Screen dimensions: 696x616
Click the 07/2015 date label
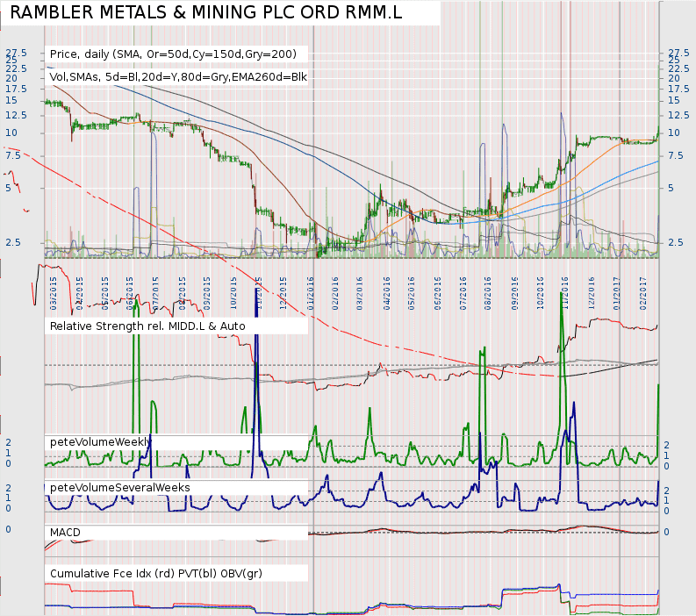(x=155, y=293)
